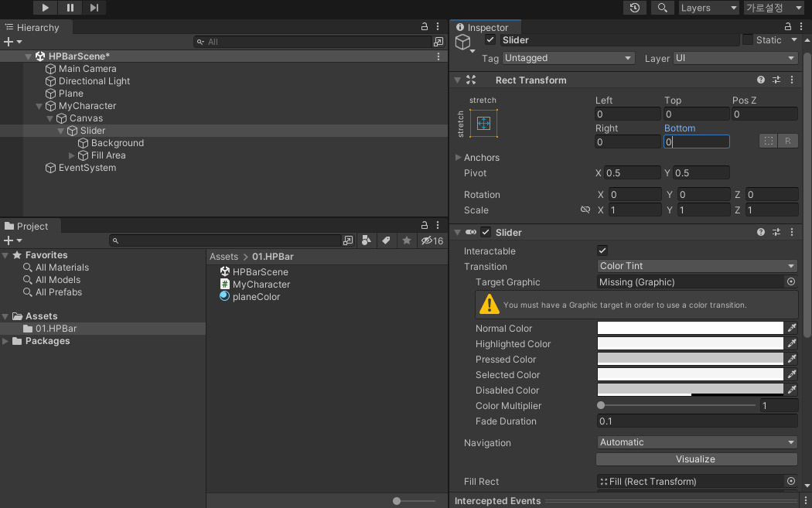Step one frame forward
Screen dimensions: 812x508
[94, 8]
